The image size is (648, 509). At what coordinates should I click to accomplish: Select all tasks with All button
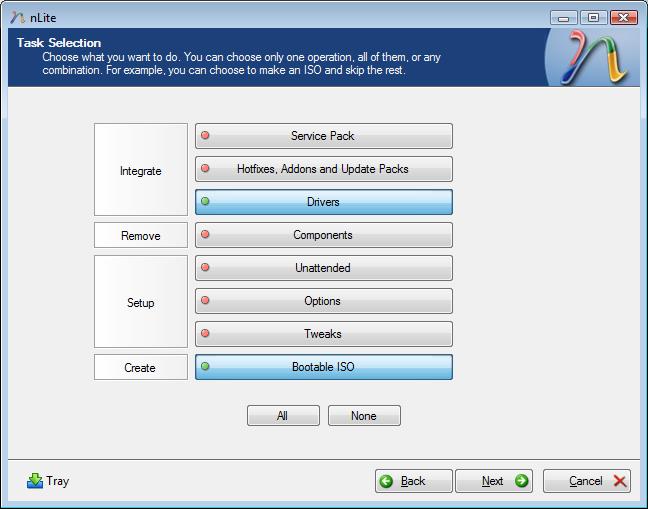point(283,416)
